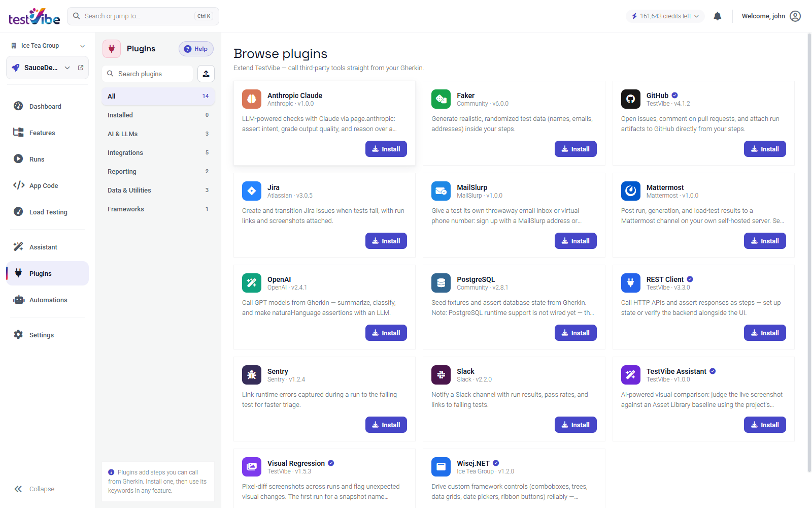Focus the Search plugins field

148,74
